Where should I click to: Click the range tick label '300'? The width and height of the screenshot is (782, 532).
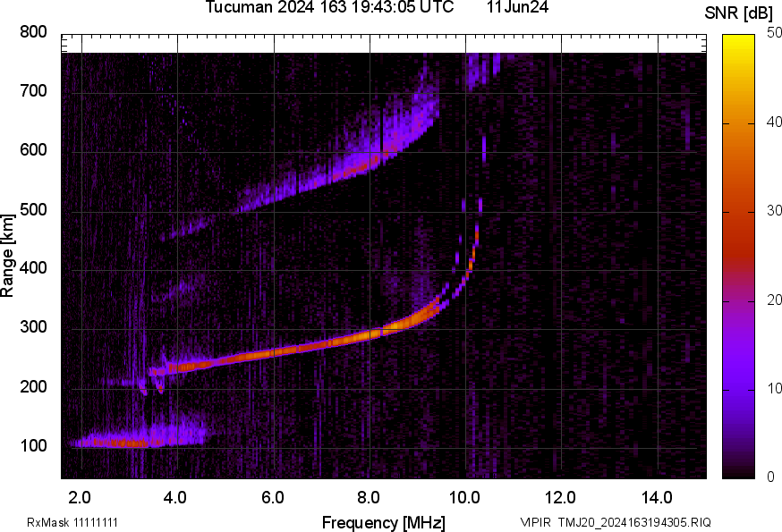pos(33,327)
